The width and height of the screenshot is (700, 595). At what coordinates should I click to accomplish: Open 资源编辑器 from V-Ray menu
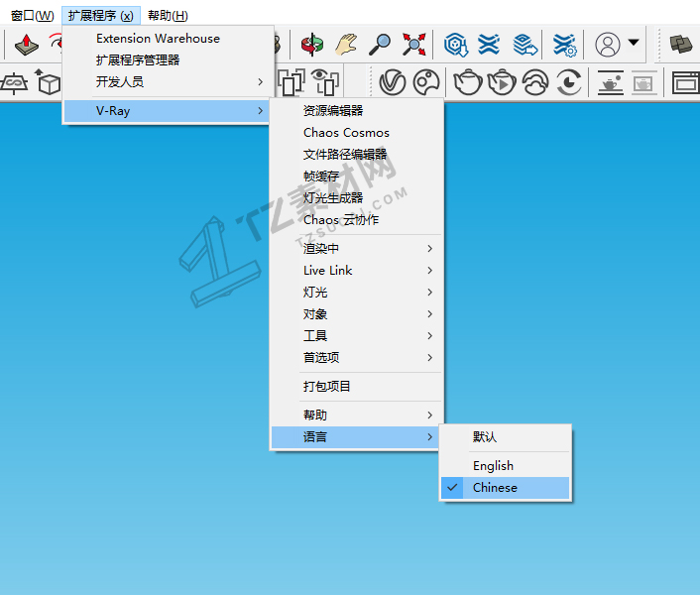356,111
